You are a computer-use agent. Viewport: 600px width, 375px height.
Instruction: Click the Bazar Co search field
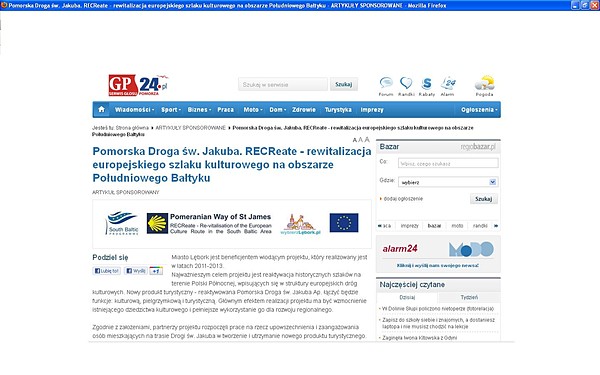click(448, 163)
